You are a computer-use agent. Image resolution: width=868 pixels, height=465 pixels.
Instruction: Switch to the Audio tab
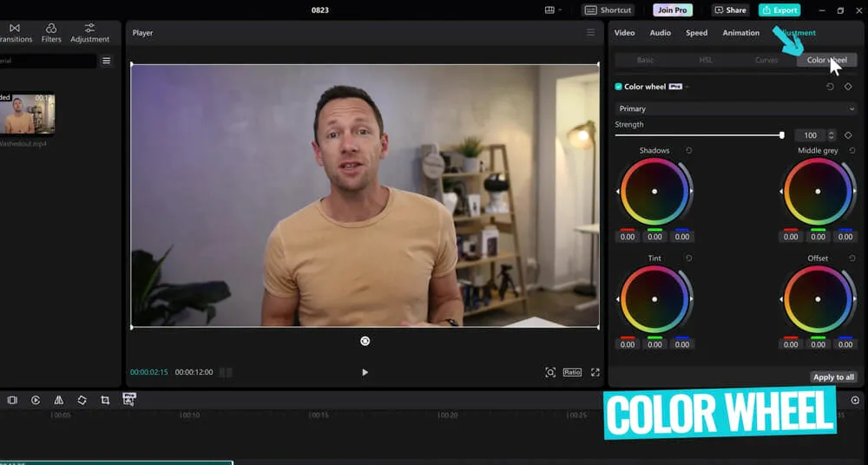point(660,33)
